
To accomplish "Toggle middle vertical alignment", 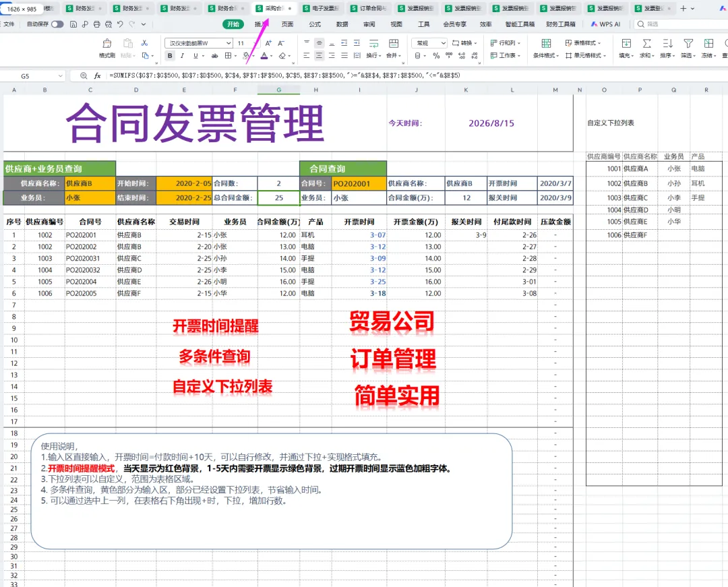I will coord(319,42).
